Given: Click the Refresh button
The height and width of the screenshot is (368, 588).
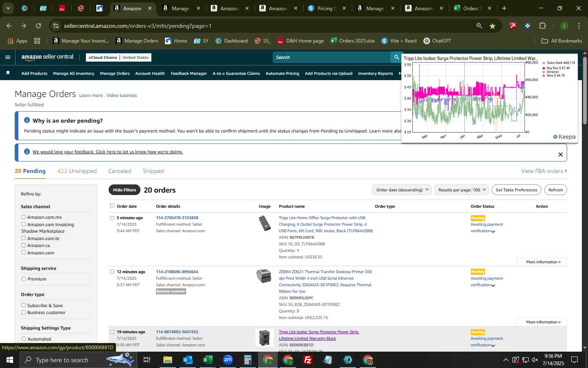Looking at the screenshot, I should pos(555,190).
